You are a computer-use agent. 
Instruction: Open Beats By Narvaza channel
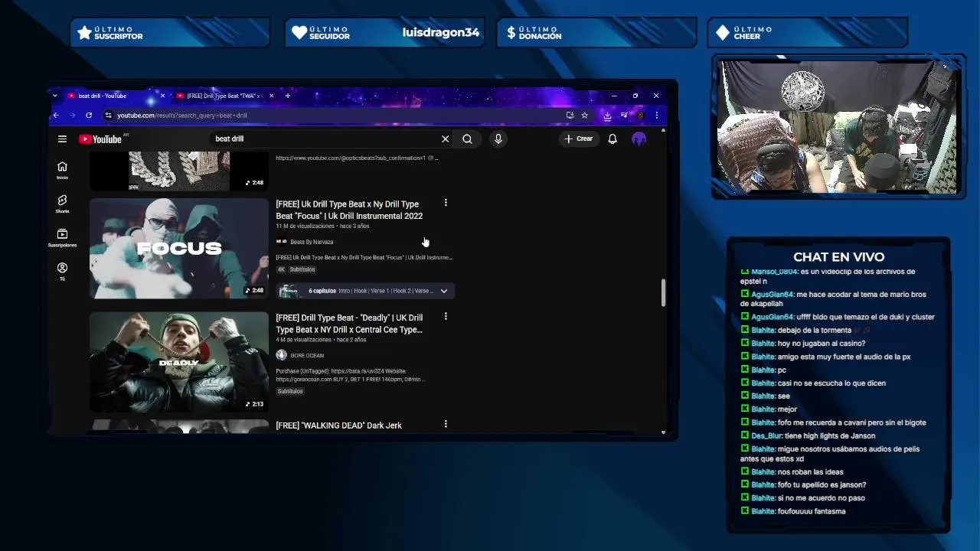click(312, 242)
